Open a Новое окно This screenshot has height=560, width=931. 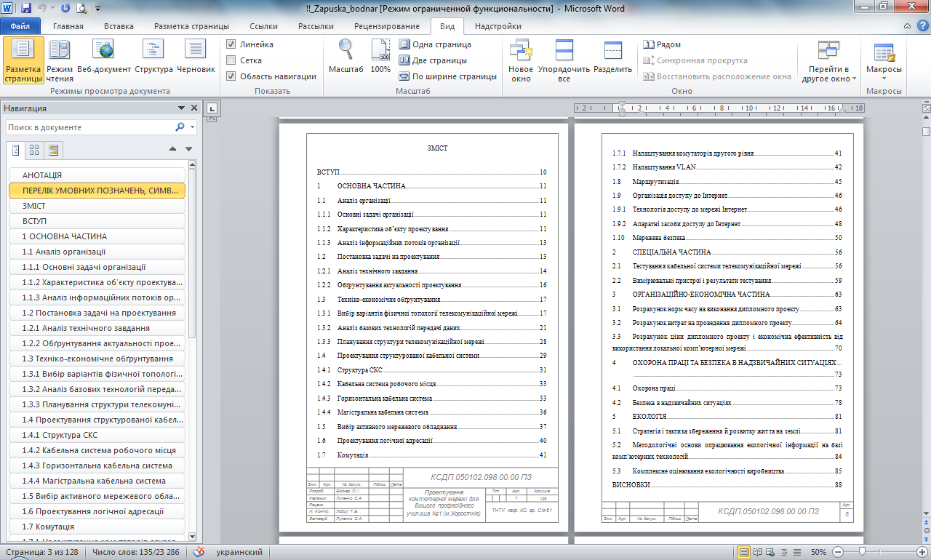(x=521, y=60)
